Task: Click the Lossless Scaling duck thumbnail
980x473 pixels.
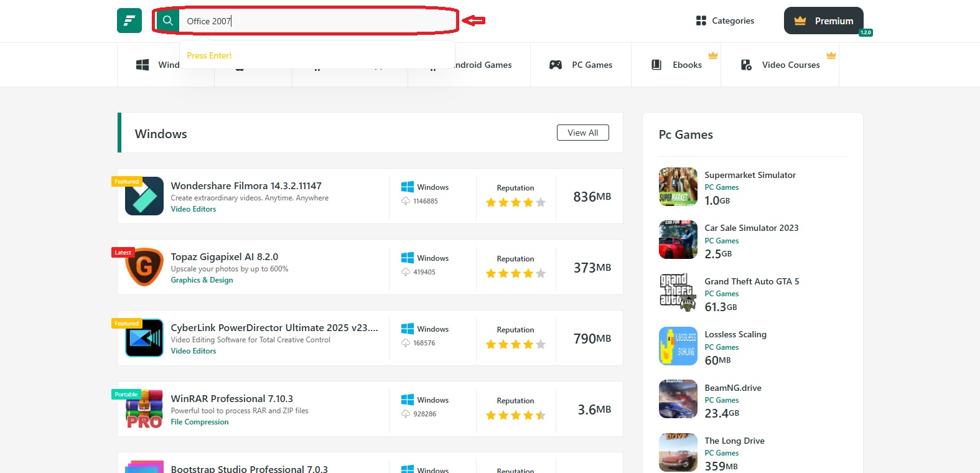Action: [678, 346]
